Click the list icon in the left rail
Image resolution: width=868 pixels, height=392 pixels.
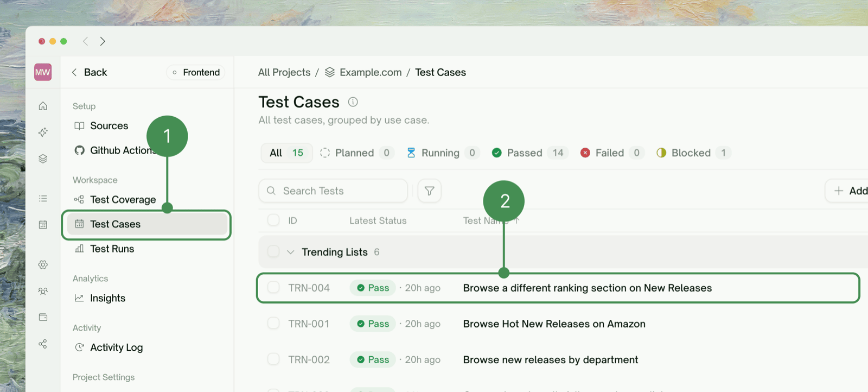pyautogui.click(x=43, y=199)
